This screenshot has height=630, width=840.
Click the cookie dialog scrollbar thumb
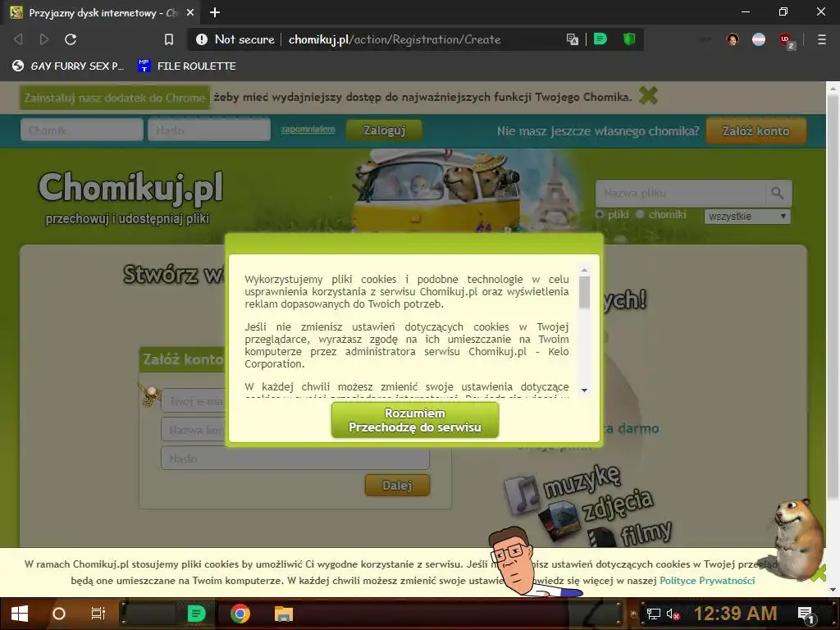click(584, 293)
